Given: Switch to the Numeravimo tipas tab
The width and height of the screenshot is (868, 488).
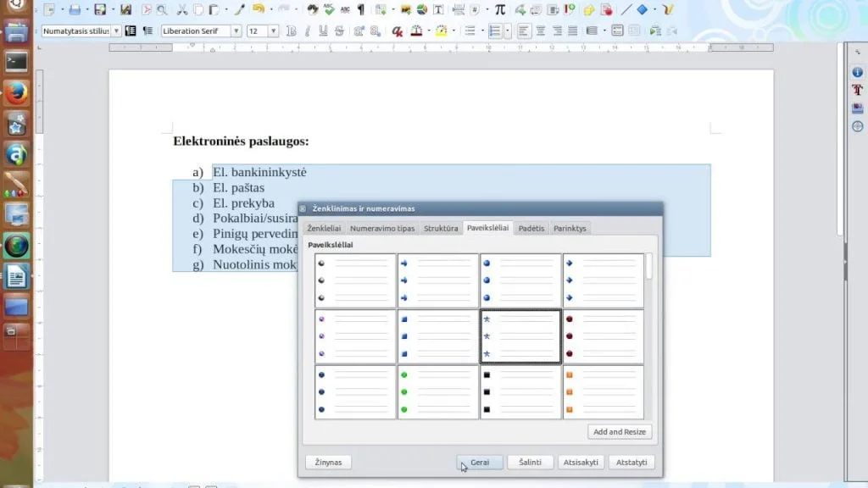Looking at the screenshot, I should pyautogui.click(x=382, y=228).
